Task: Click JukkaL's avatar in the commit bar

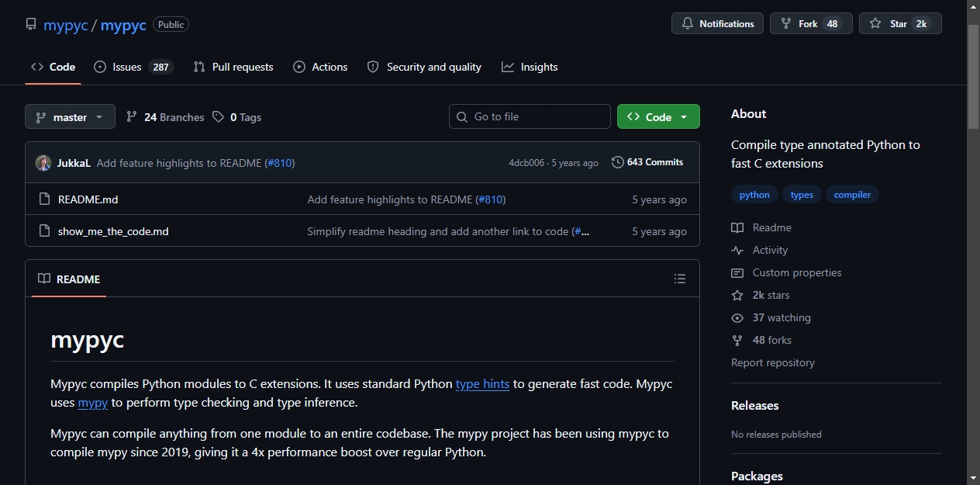Action: pyautogui.click(x=43, y=163)
